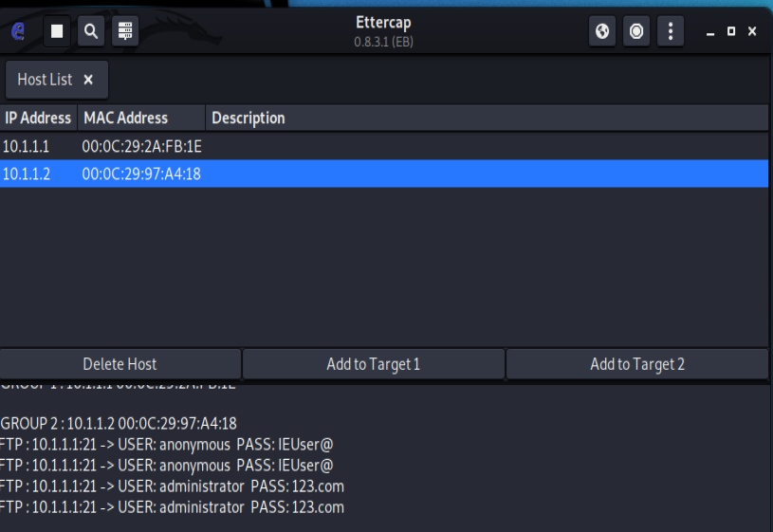Click second anonymous FTP credential log line

click(167, 466)
